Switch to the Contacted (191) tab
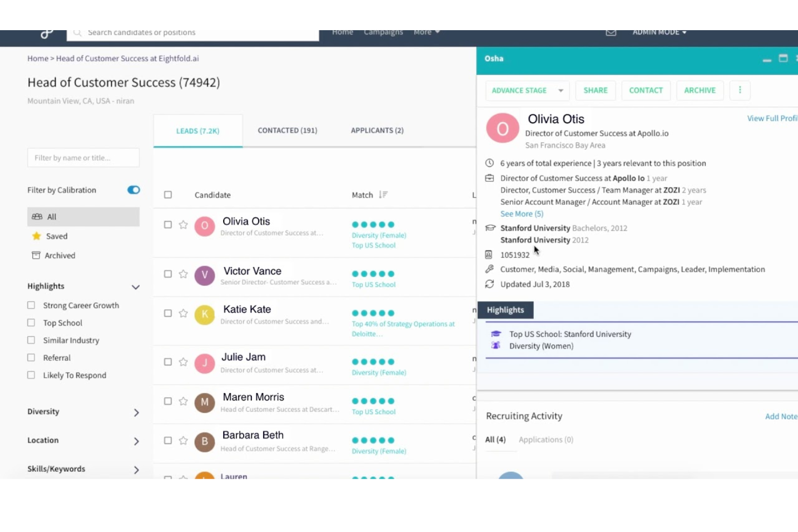This screenshot has height=532, width=798. pyautogui.click(x=287, y=130)
